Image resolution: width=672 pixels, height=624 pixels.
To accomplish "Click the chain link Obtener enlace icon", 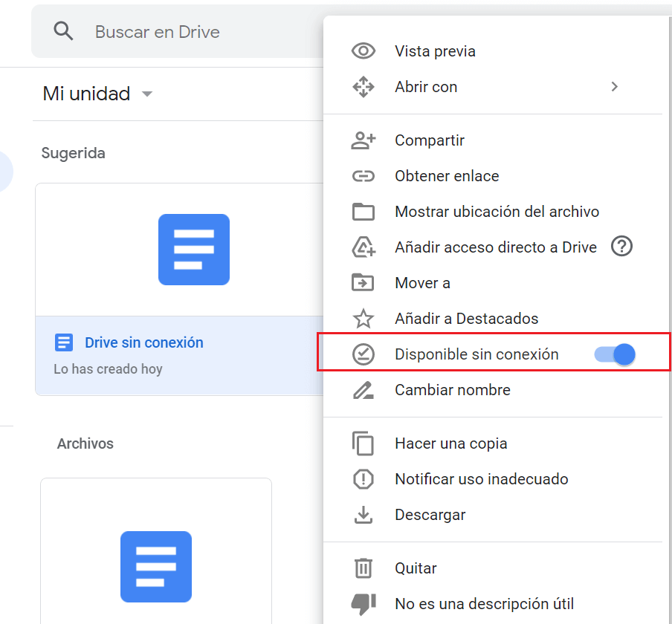I will (363, 176).
